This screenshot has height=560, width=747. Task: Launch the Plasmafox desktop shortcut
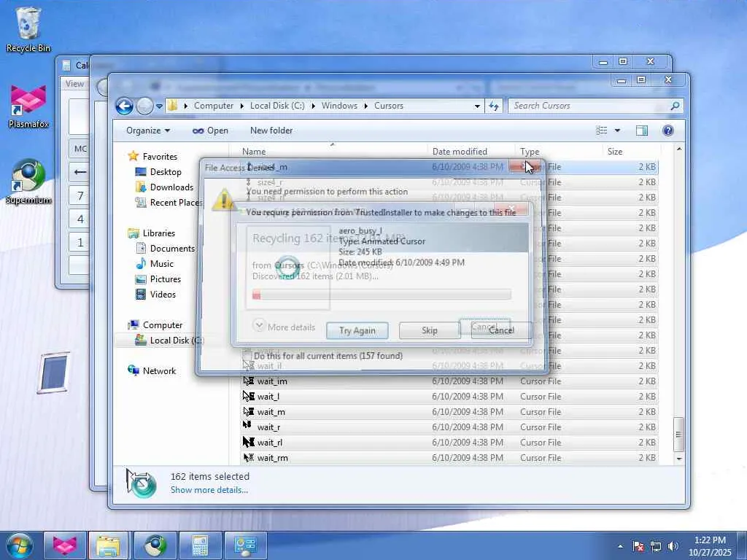point(28,106)
